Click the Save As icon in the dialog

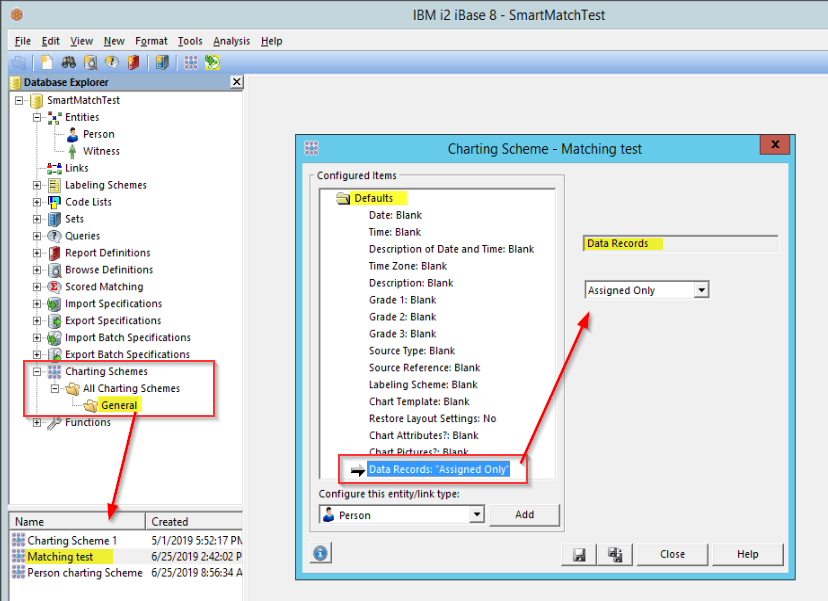614,553
